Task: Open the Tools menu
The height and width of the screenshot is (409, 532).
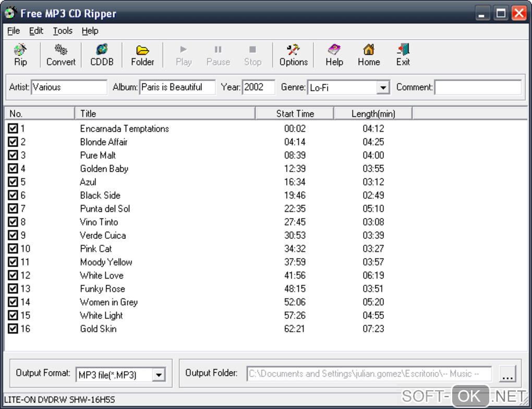Action: (x=63, y=31)
